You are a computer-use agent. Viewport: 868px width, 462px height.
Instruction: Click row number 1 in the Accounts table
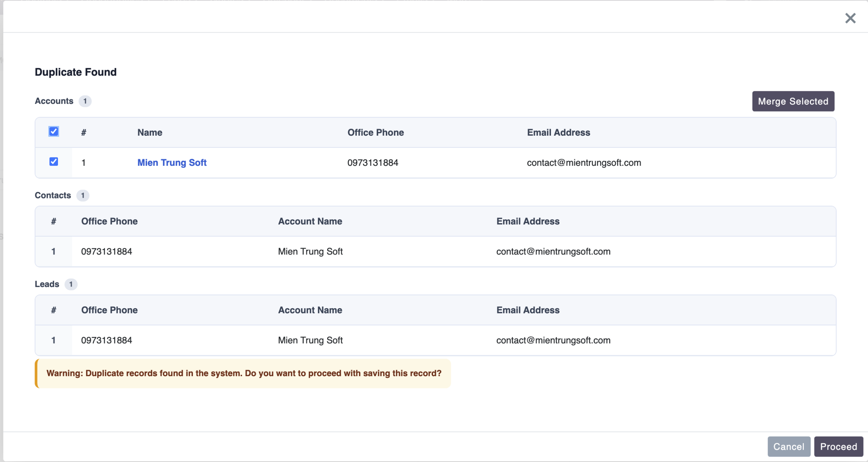point(83,163)
